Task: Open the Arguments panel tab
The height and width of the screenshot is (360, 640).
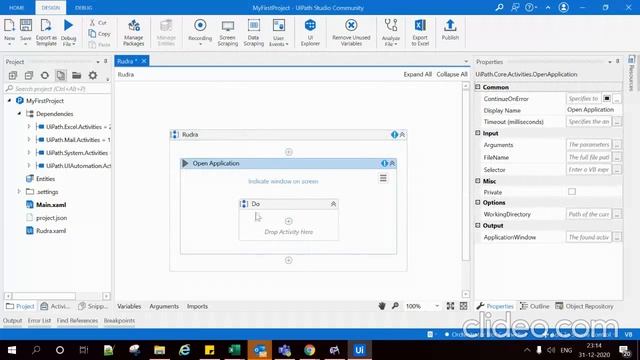Action: pyautogui.click(x=164, y=306)
